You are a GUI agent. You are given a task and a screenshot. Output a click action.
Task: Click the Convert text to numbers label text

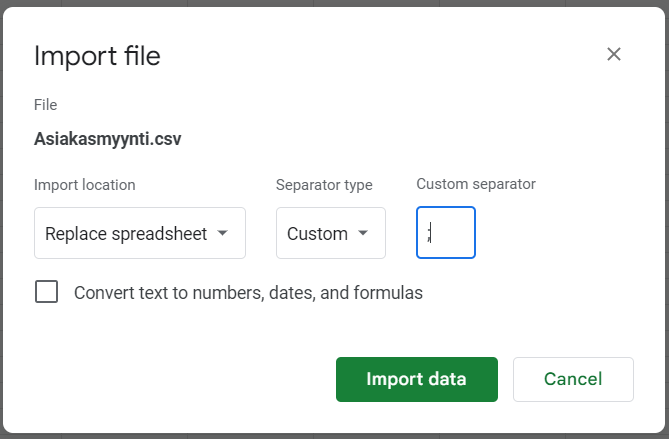[x=248, y=293]
